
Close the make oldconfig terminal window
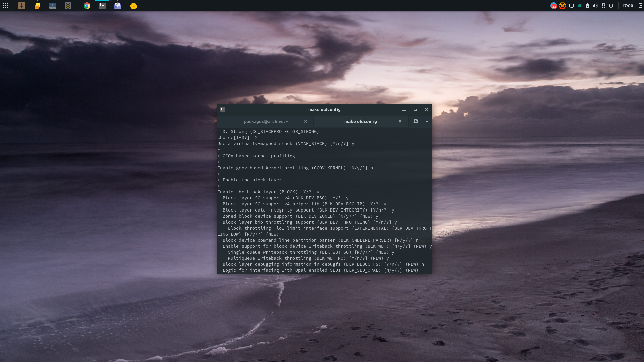(427, 109)
